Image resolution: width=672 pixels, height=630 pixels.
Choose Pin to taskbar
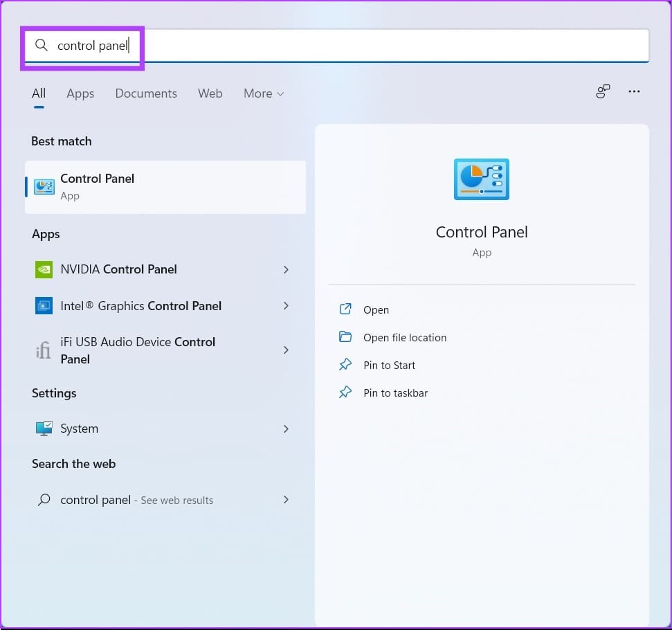pyautogui.click(x=395, y=393)
